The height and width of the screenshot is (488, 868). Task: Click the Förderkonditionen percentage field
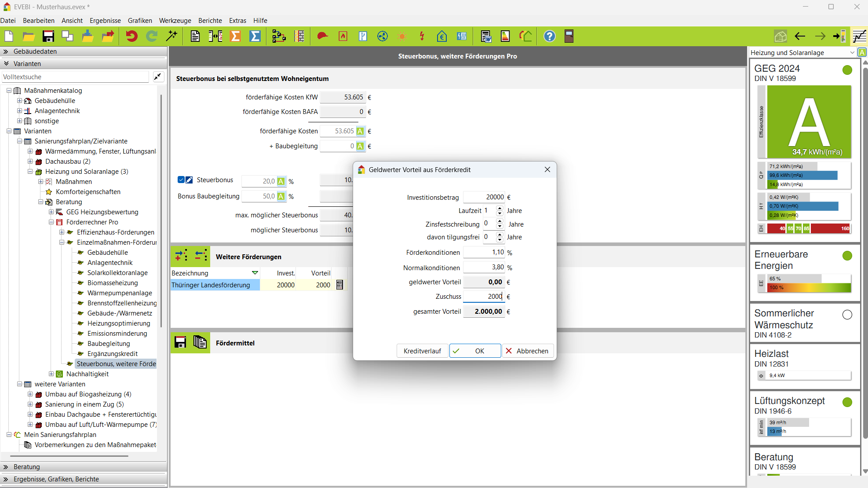click(x=484, y=253)
